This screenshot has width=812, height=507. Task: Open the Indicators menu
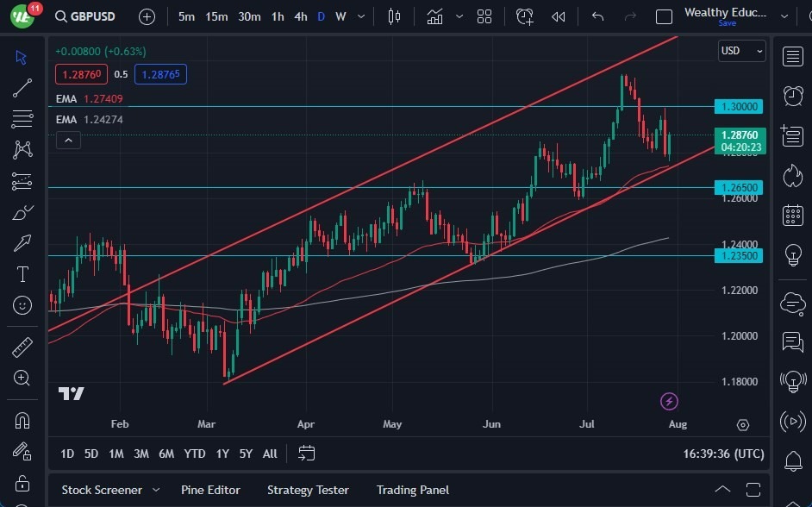[434, 16]
